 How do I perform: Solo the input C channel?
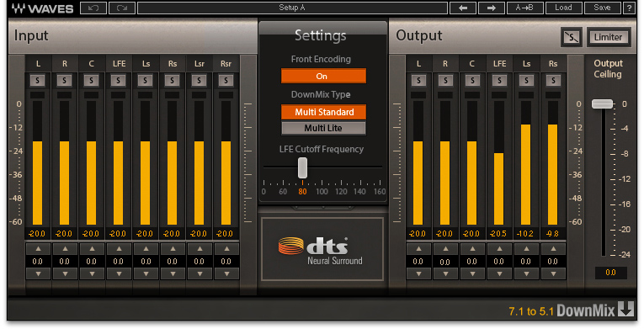click(91, 81)
